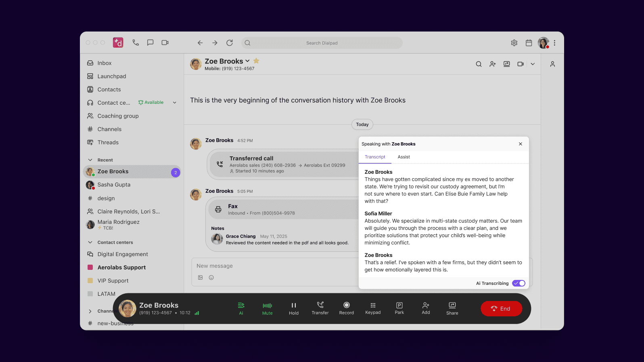Screen dimensions: 644x362
Task: Select the Transcript tab
Action: 375,157
